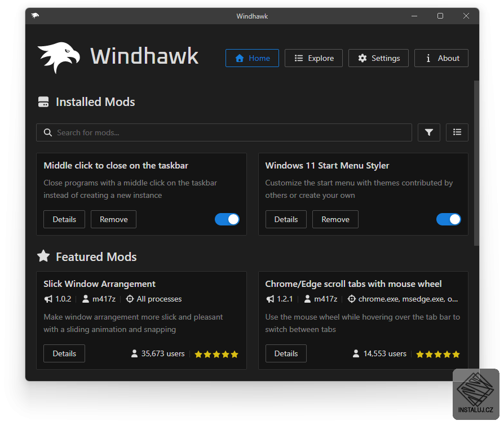Click the chrome.exe, msedge.exe process list text
The height and width of the screenshot is (425, 504).
pos(408,299)
